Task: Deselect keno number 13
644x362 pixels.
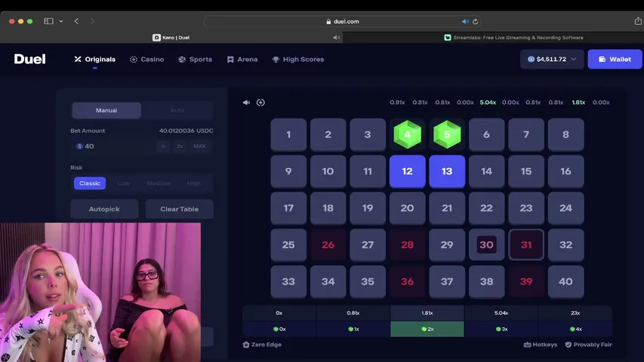Action: 447,171
